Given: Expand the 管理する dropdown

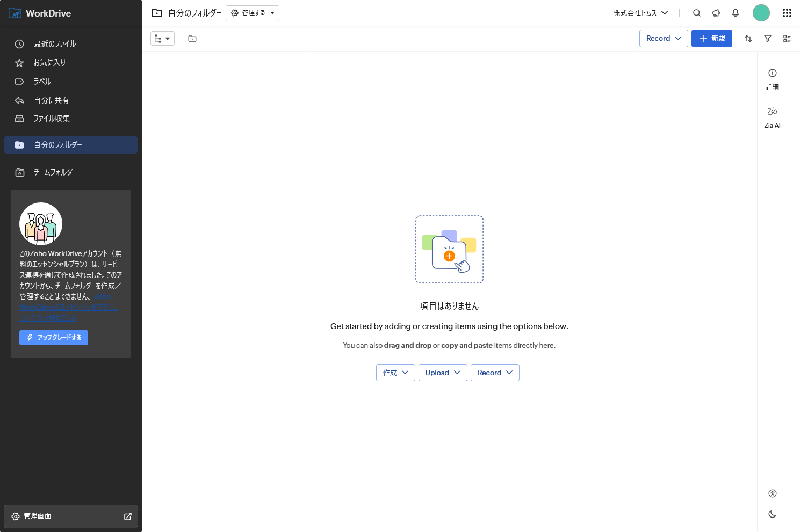Looking at the screenshot, I should [253, 13].
